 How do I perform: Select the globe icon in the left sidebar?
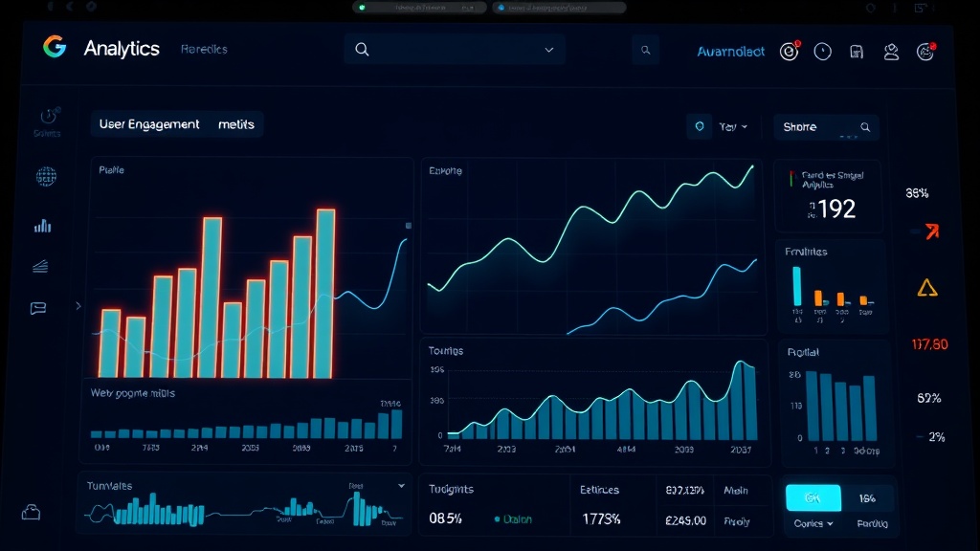pos(43,178)
